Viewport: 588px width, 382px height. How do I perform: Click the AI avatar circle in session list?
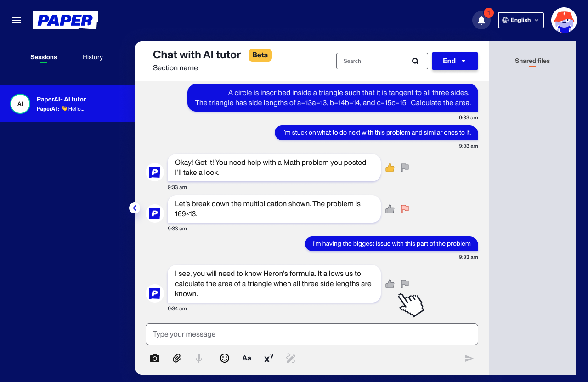[20, 104]
